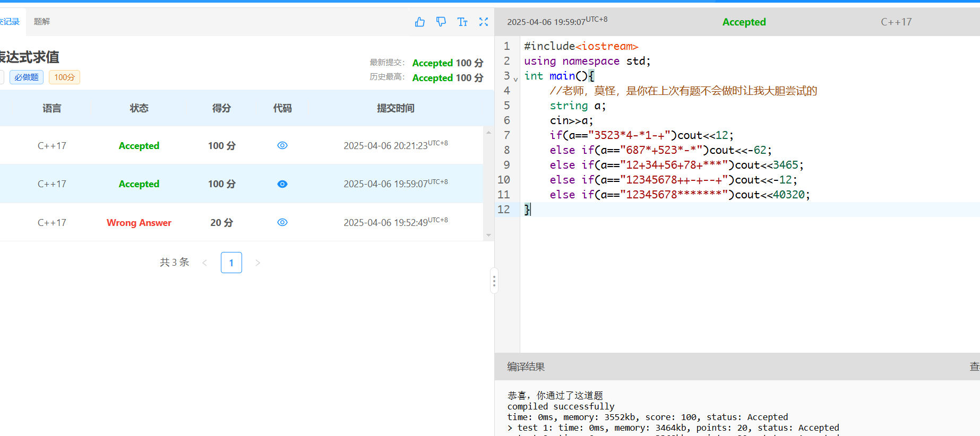Click the 最新提交 Accepted 100 分 text

448,63
